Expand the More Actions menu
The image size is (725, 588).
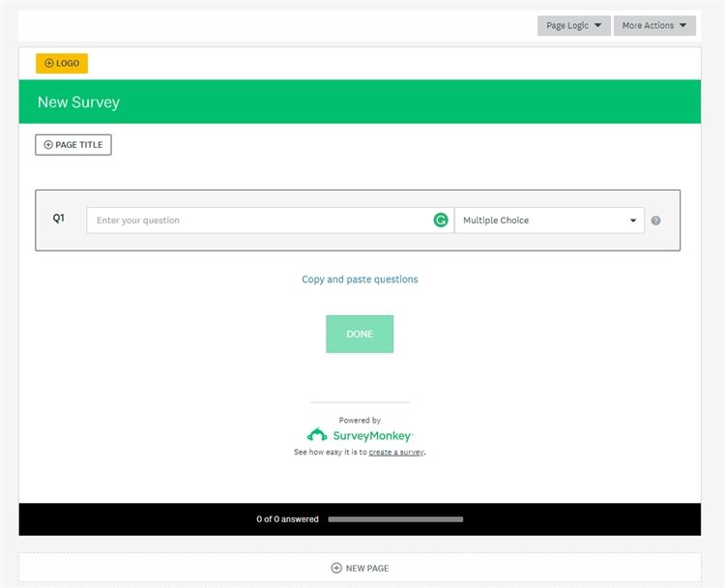pyautogui.click(x=654, y=26)
